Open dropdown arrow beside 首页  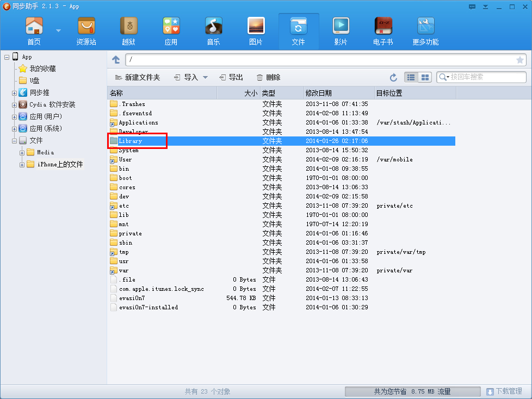pos(58,30)
